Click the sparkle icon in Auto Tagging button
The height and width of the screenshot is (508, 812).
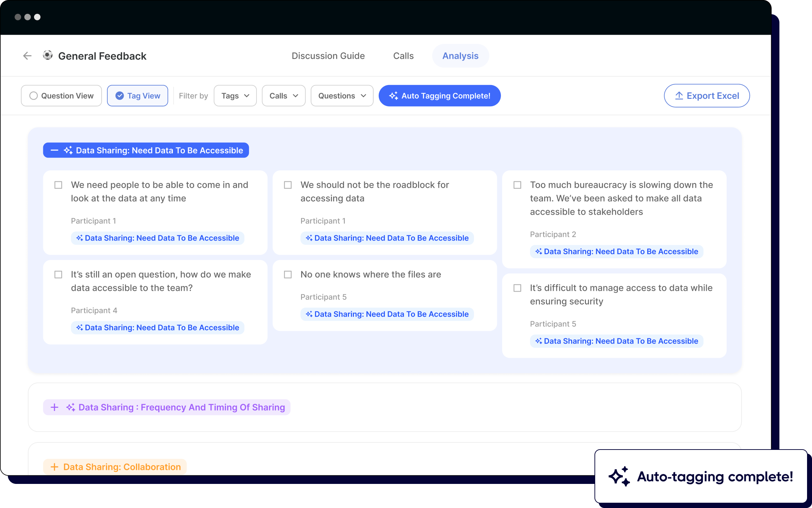393,96
